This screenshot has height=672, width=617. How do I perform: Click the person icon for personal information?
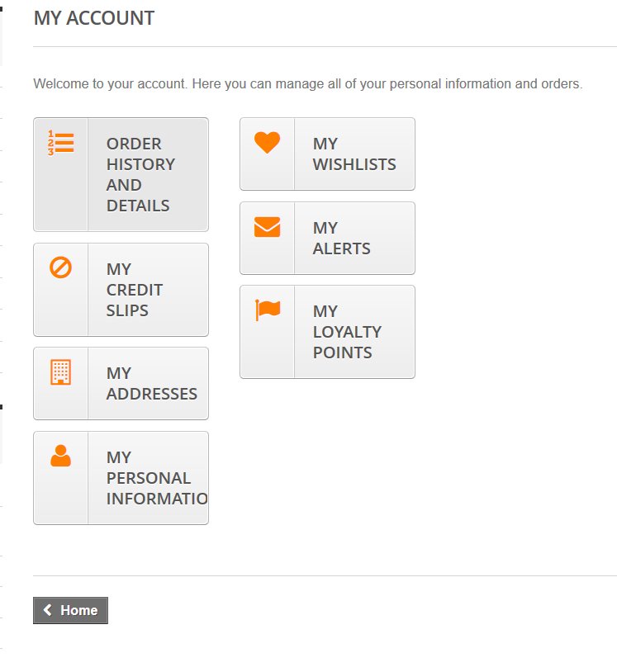click(x=60, y=456)
